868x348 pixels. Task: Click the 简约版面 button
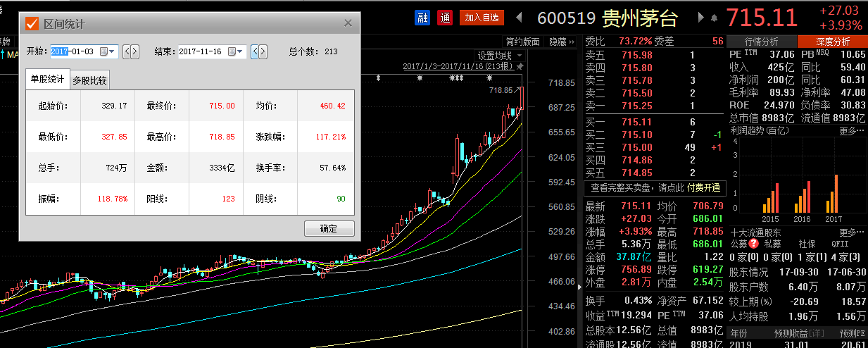pos(522,42)
